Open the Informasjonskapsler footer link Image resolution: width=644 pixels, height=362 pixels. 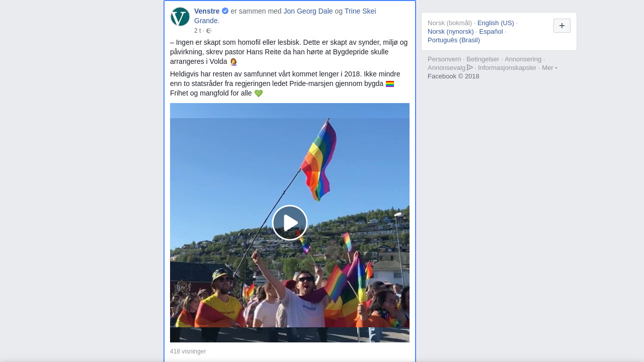[x=507, y=68]
